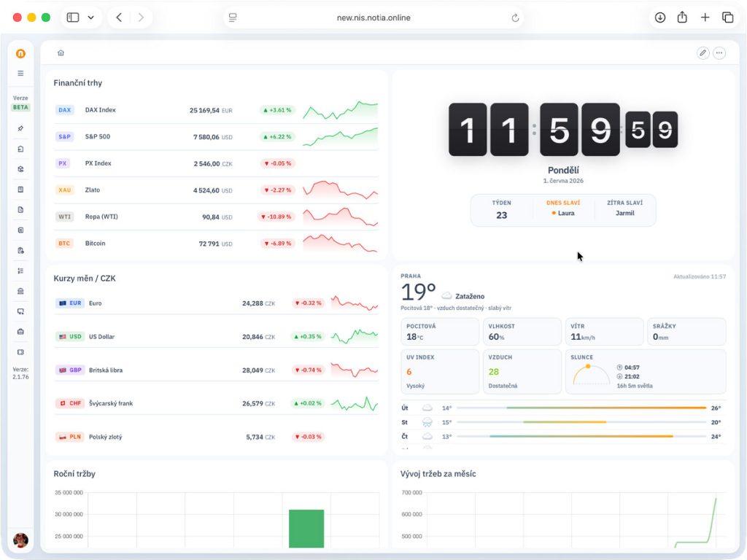
Task: Click the Vývoj tržeb za měsíc title
Action: point(438,474)
